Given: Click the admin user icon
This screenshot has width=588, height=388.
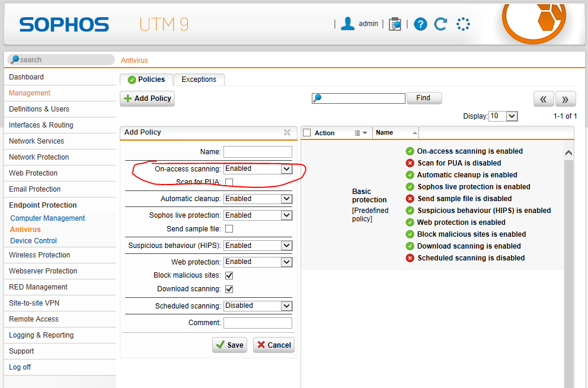Looking at the screenshot, I should click(347, 24).
